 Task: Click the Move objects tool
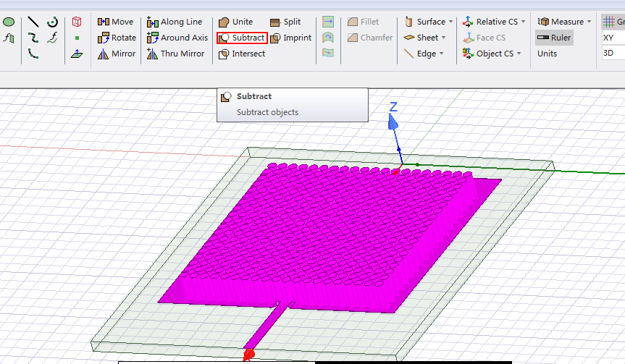tap(116, 22)
